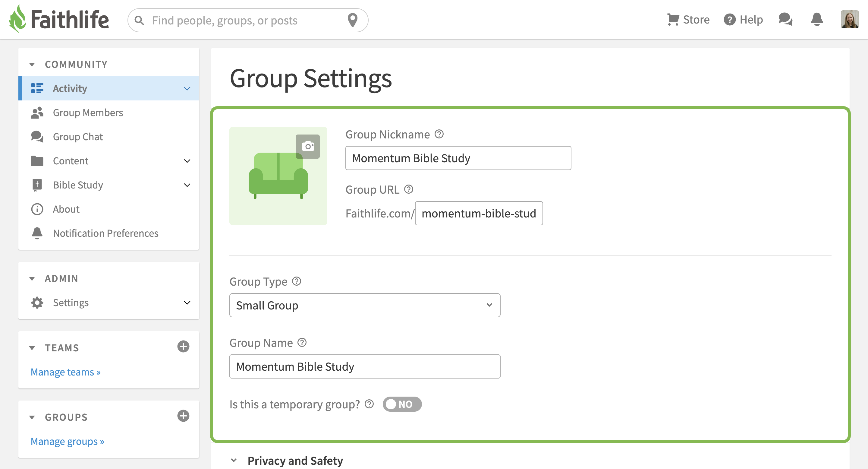Click the search magnifier icon
868x469 pixels.
(139, 21)
